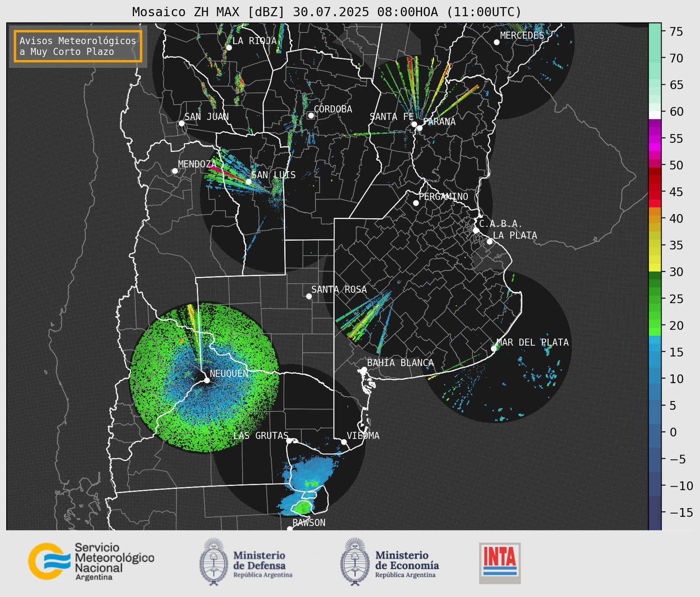The width and height of the screenshot is (700, 597).
Task: Select the NEUQUÉN city marker
Action: click(207, 380)
